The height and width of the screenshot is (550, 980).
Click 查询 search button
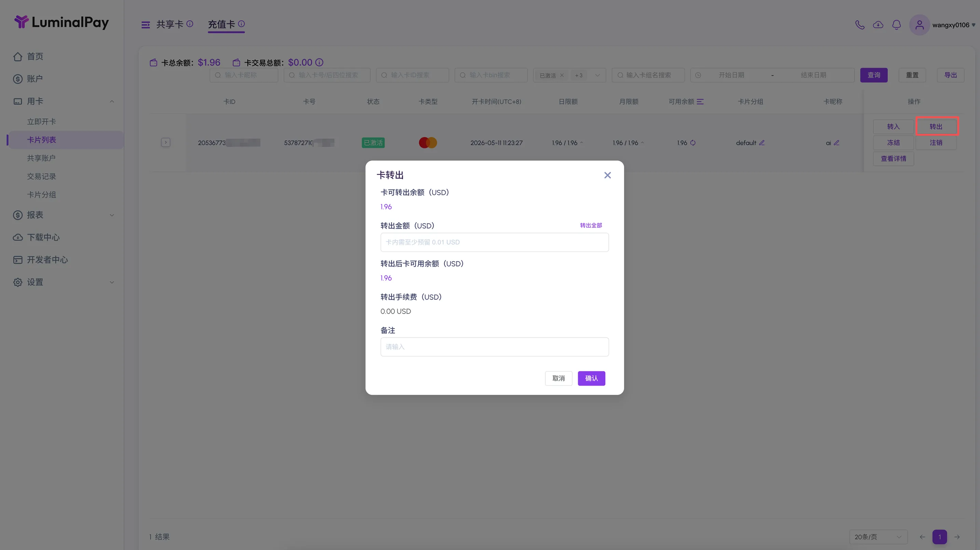point(873,75)
